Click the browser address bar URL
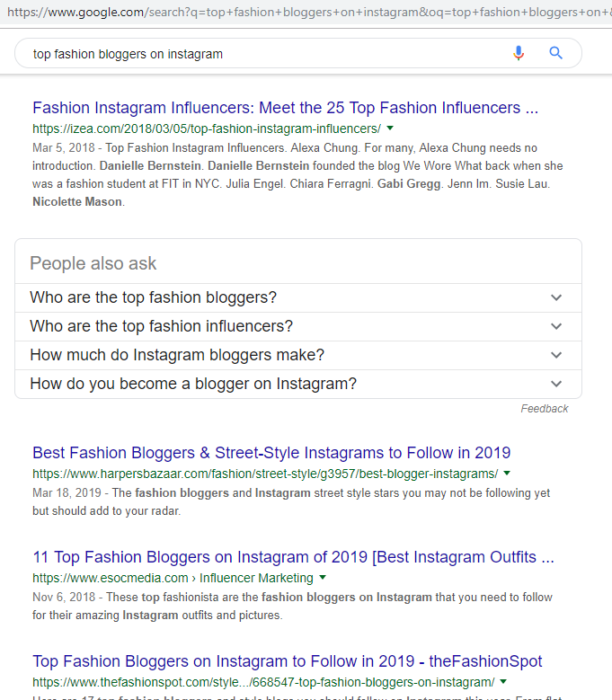 pyautogui.click(x=308, y=12)
